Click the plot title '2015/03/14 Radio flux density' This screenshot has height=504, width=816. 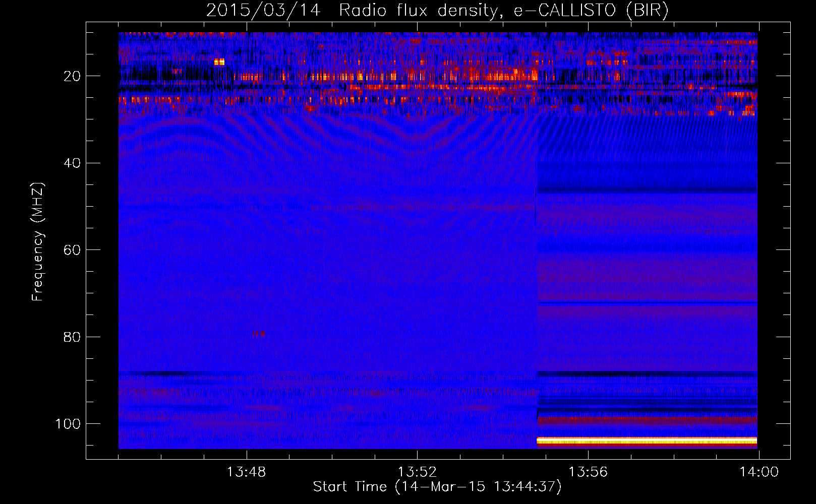click(x=352, y=10)
